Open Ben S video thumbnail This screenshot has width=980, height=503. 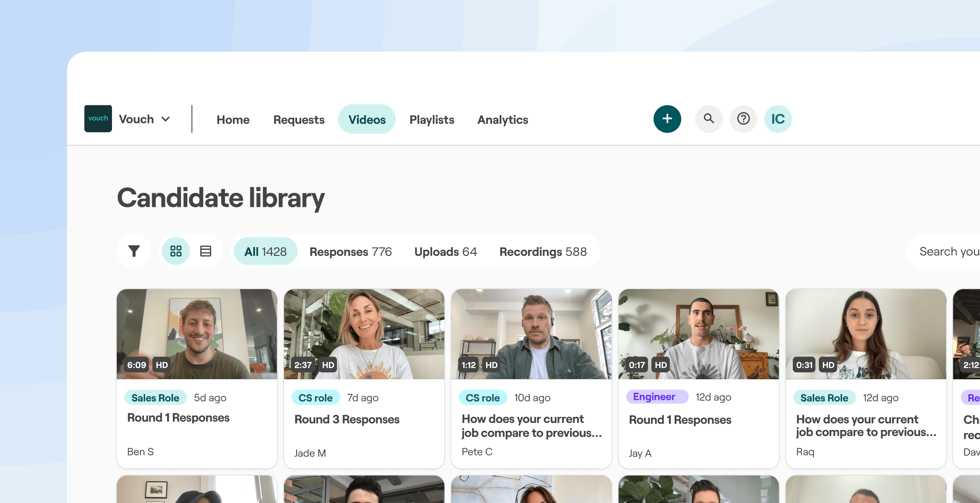coord(197,334)
